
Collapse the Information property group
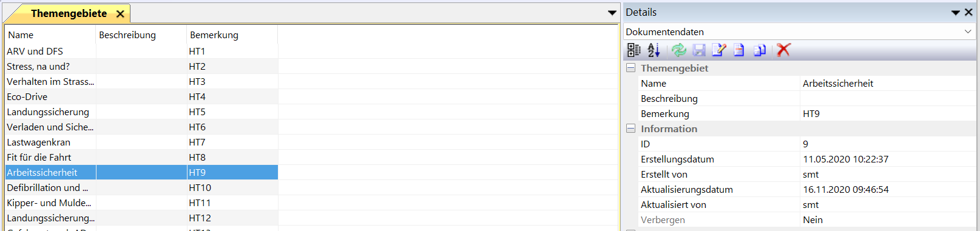(630, 129)
